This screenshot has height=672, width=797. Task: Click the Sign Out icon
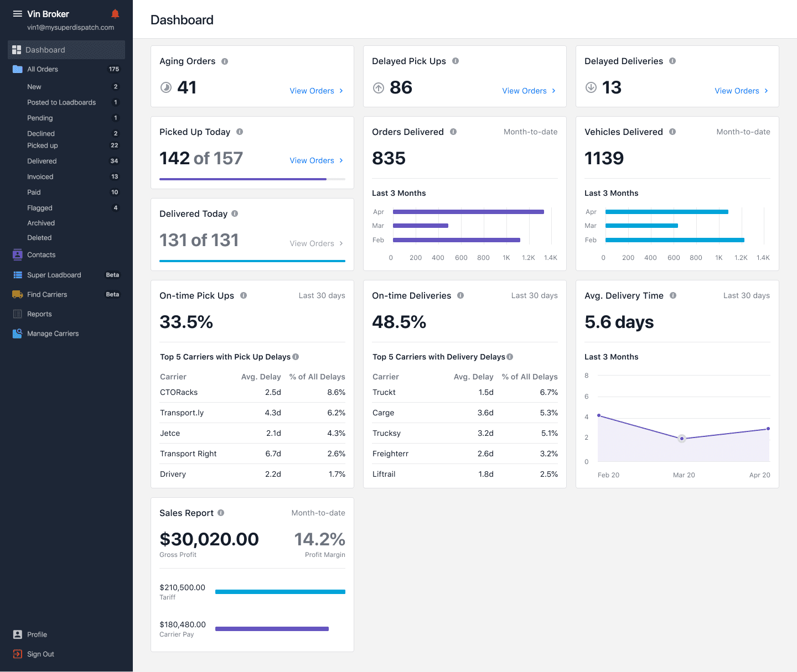[17, 654]
